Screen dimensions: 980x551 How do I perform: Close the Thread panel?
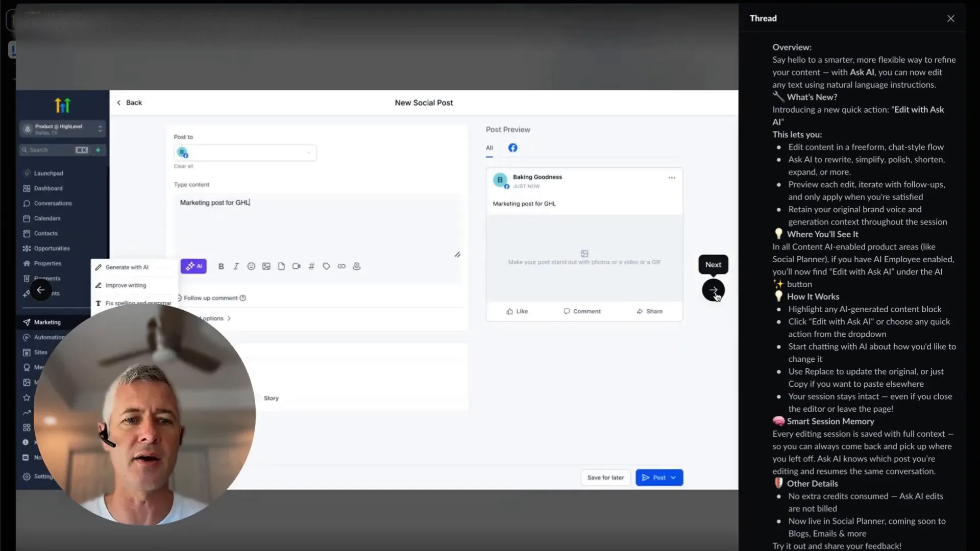point(951,18)
